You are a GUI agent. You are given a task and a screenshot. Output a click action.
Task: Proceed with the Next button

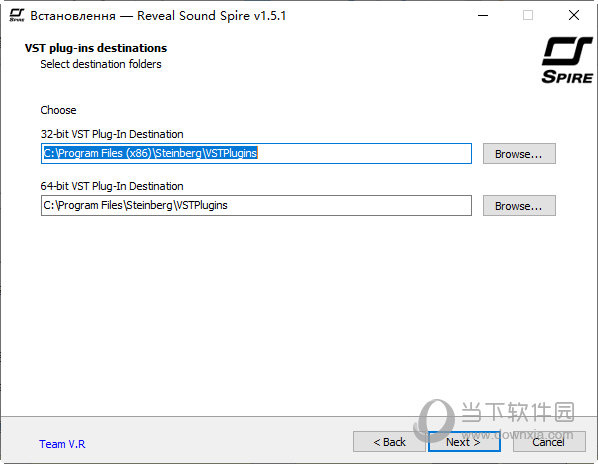tap(464, 442)
